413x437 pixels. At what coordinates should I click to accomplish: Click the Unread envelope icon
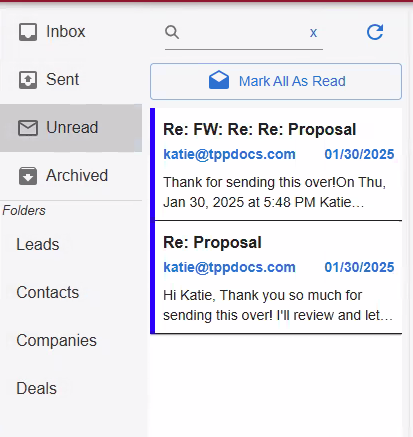tap(28, 128)
